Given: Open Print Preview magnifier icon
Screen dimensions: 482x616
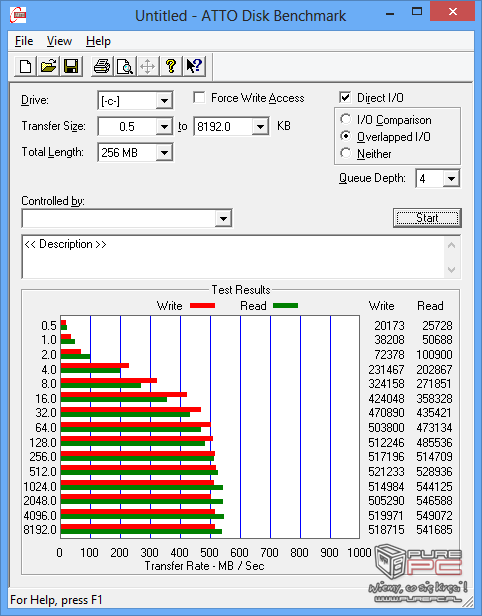Looking at the screenshot, I should coord(125,66).
